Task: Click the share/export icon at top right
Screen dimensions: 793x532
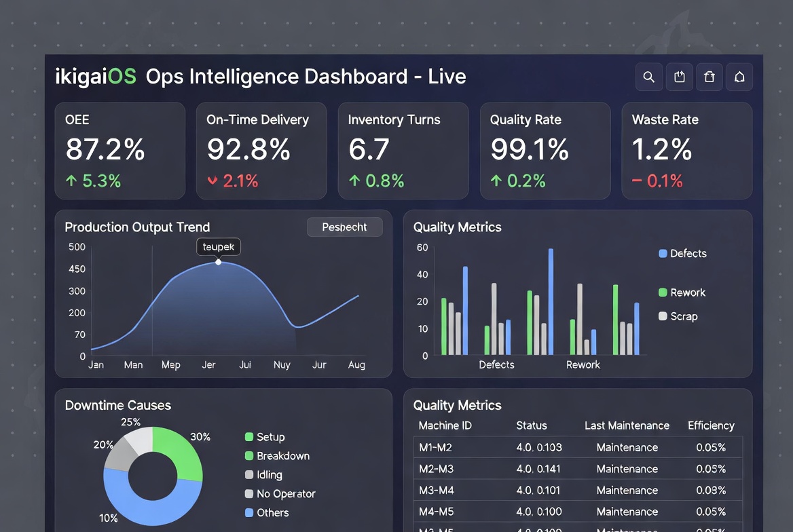Action: pyautogui.click(x=679, y=77)
